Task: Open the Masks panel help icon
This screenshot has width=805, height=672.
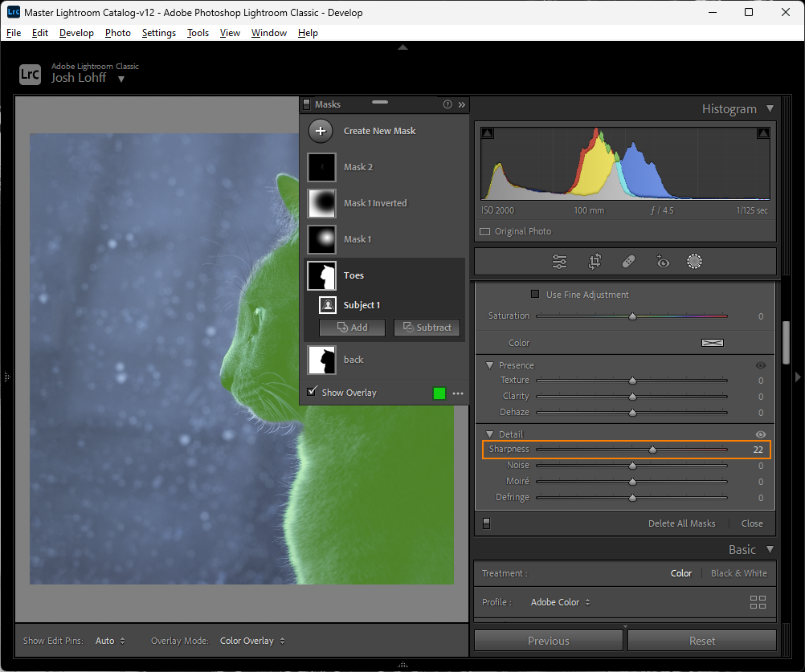Action: [447, 104]
